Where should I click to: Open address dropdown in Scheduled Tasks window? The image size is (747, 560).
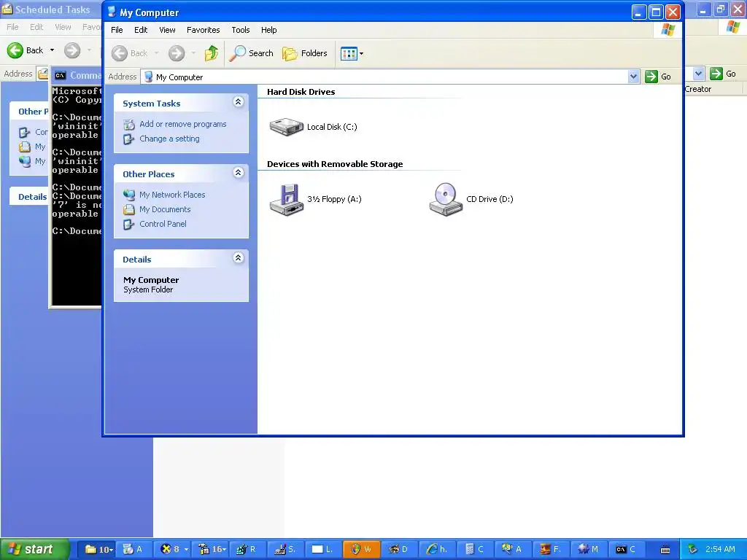[698, 74]
